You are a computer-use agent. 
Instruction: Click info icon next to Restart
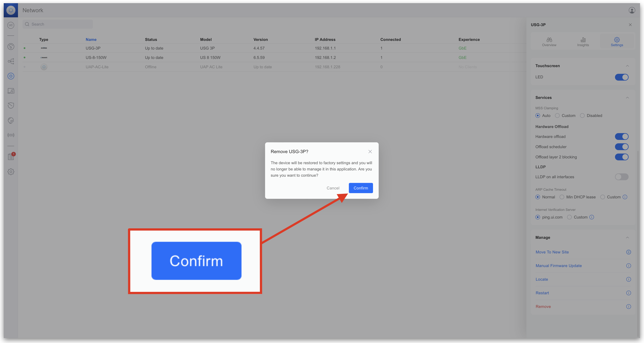628,293
